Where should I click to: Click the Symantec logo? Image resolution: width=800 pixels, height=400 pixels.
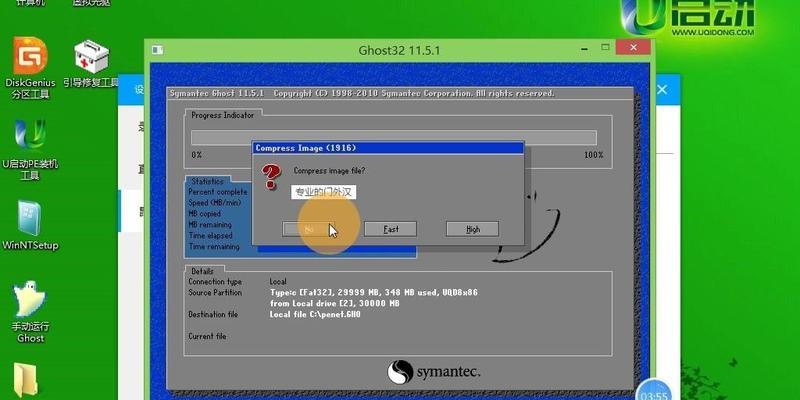pyautogui.click(x=433, y=372)
